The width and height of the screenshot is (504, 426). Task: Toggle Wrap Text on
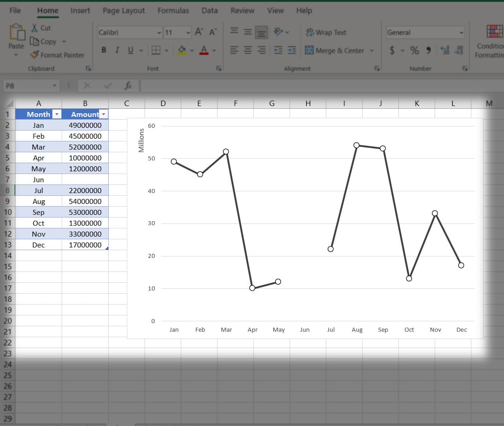(326, 32)
